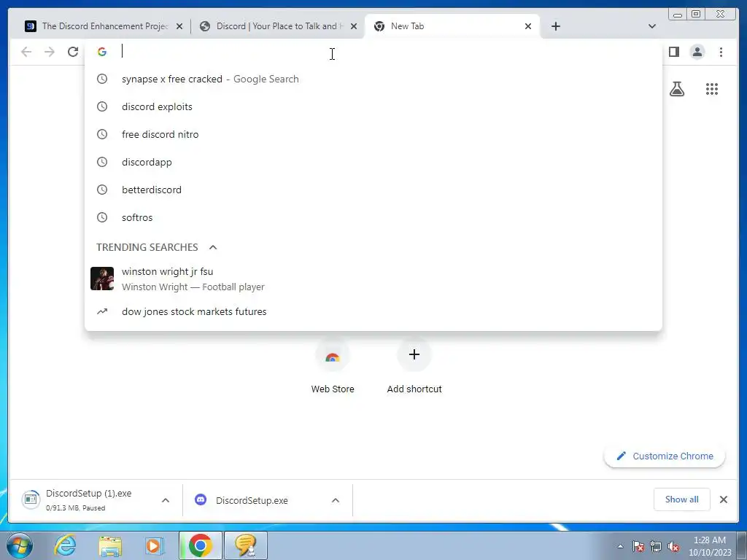
Task: Choose 'dow jones stock markets futures' suggestion
Action: point(373,311)
